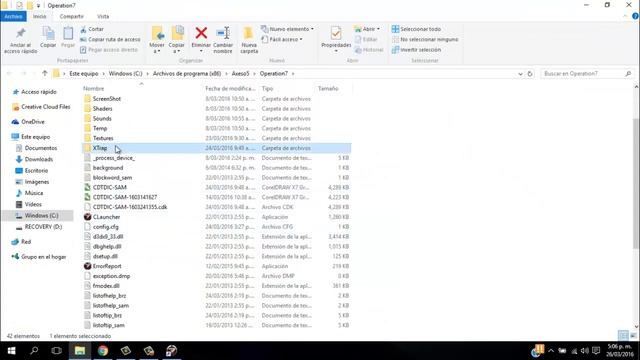The width and height of the screenshot is (640, 360).
Task: Choose Copiar ruta de acceso
Action: tap(110, 40)
